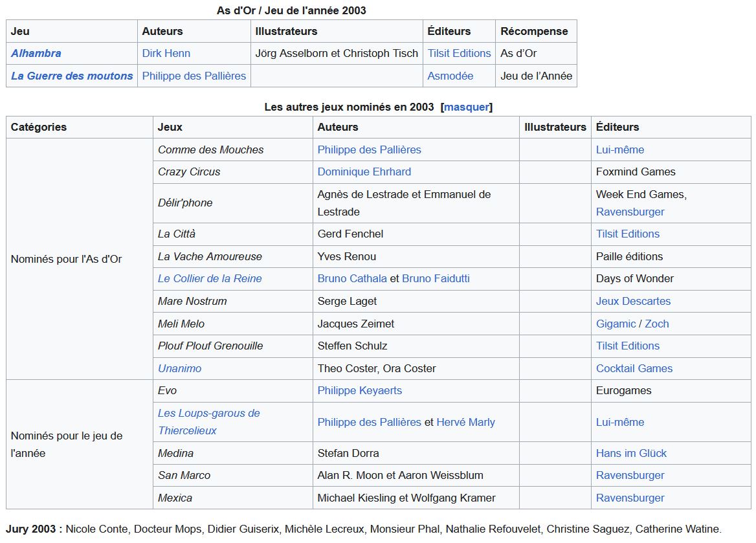Click the La Città game cell
756x543 pixels.
(x=233, y=234)
